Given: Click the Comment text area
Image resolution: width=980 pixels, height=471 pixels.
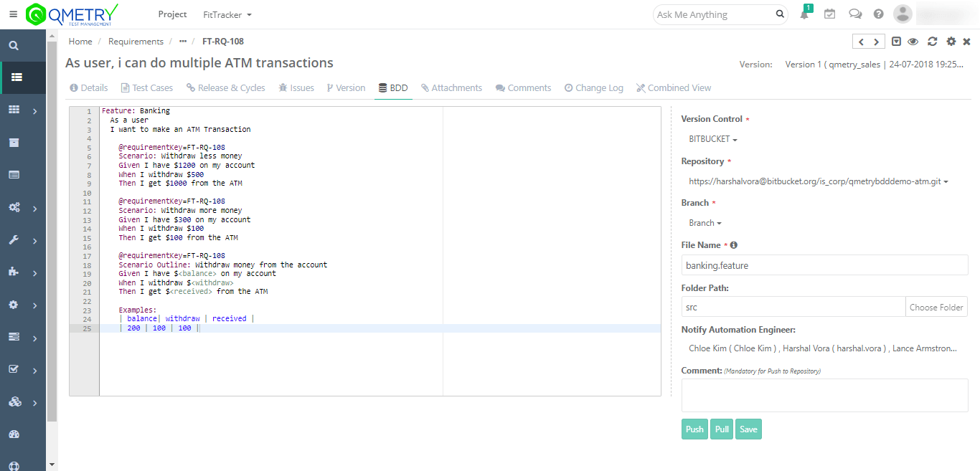Looking at the screenshot, I should coord(825,396).
